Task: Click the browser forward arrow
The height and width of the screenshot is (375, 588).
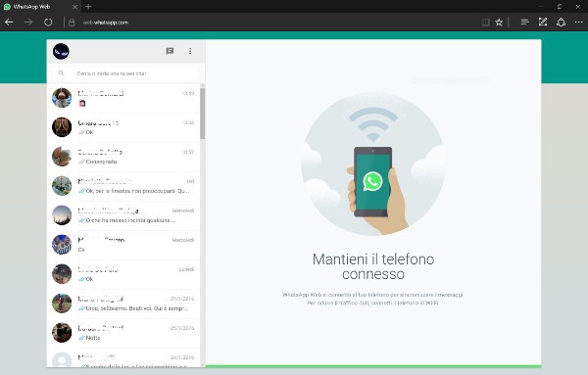Action: point(28,23)
